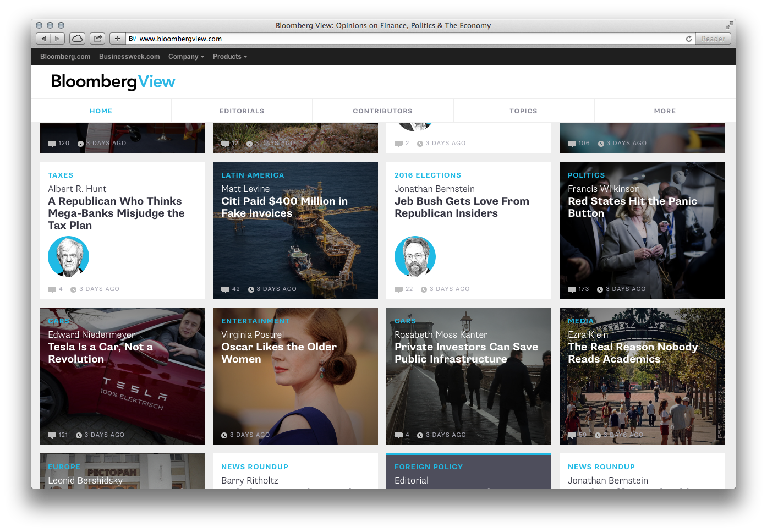767x532 pixels.
Task: Expand the Company dropdown menu
Action: [x=186, y=57]
